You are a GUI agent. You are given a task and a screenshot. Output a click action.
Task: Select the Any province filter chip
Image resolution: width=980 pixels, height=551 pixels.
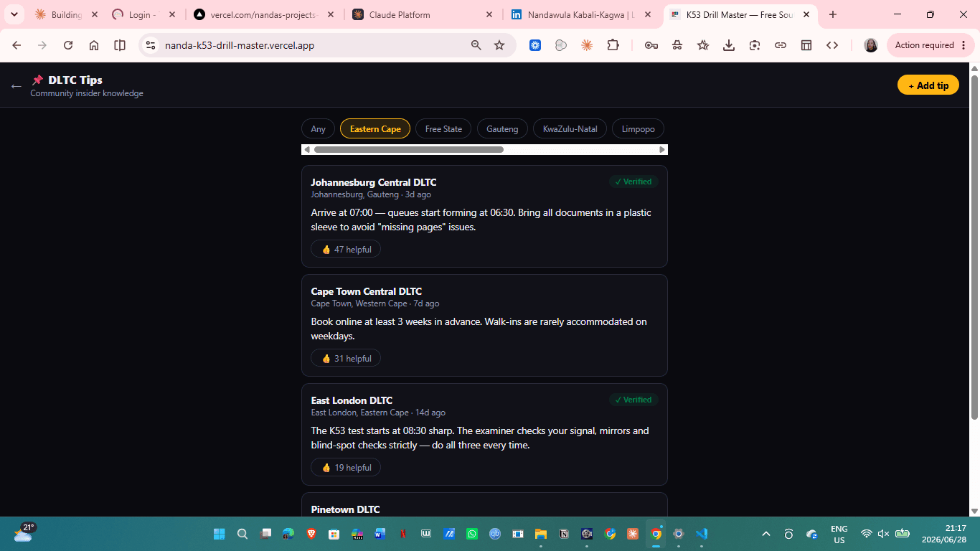(x=318, y=129)
